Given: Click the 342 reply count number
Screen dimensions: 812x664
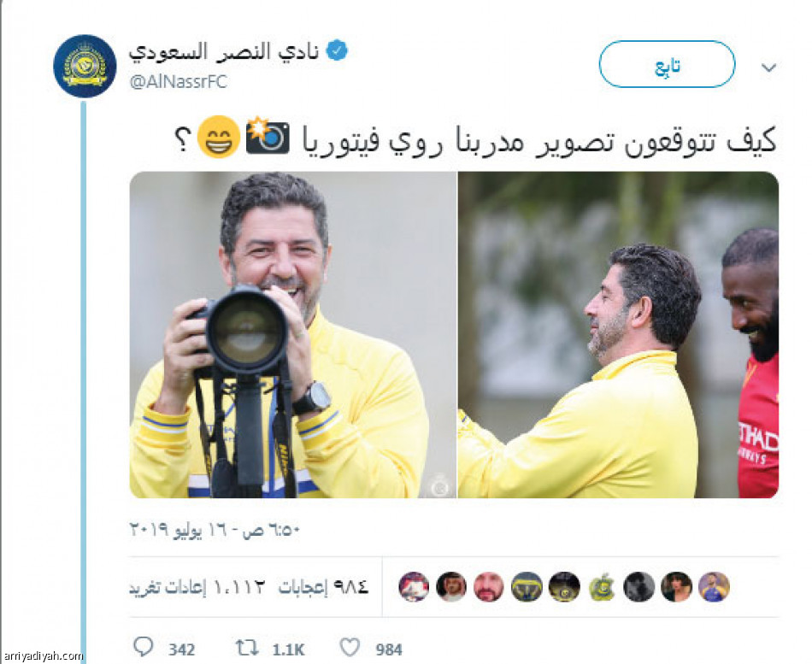Looking at the screenshot, I should coord(182,649).
